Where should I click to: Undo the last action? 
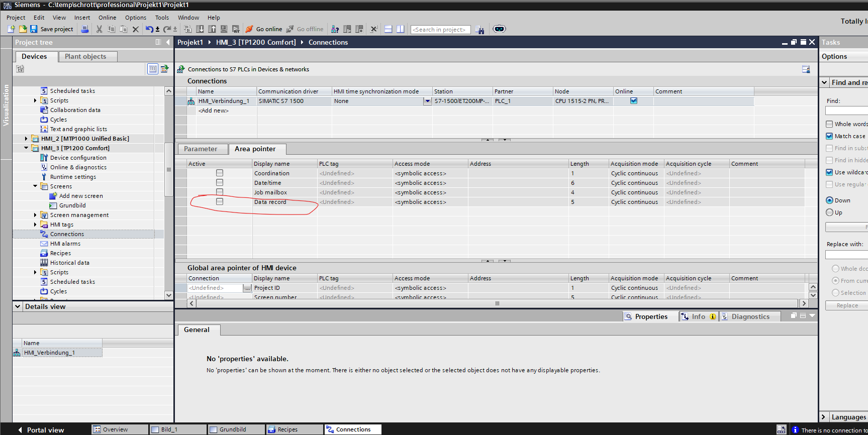pos(149,29)
